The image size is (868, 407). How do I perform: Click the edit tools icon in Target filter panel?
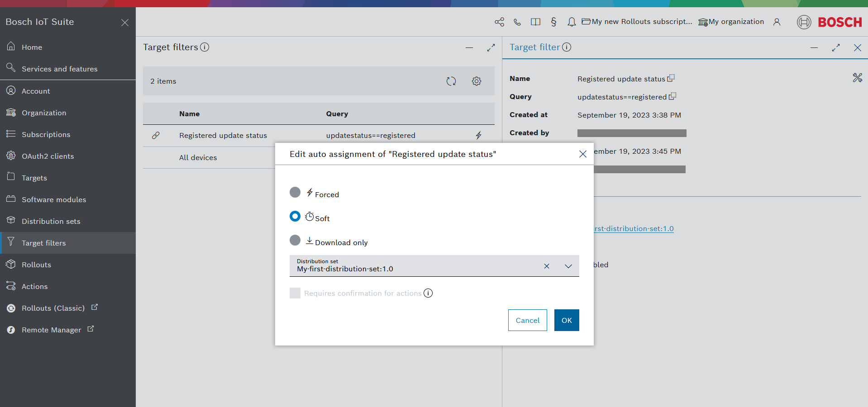point(857,78)
